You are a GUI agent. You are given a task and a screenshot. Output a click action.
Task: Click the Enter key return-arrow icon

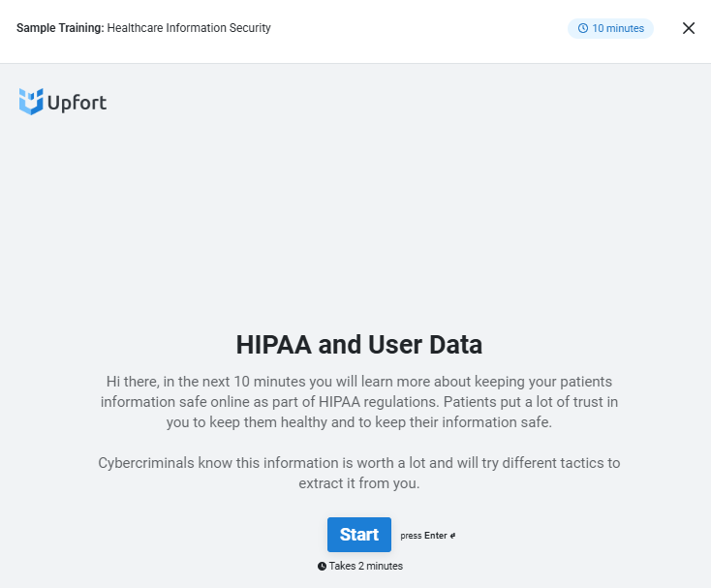point(452,536)
